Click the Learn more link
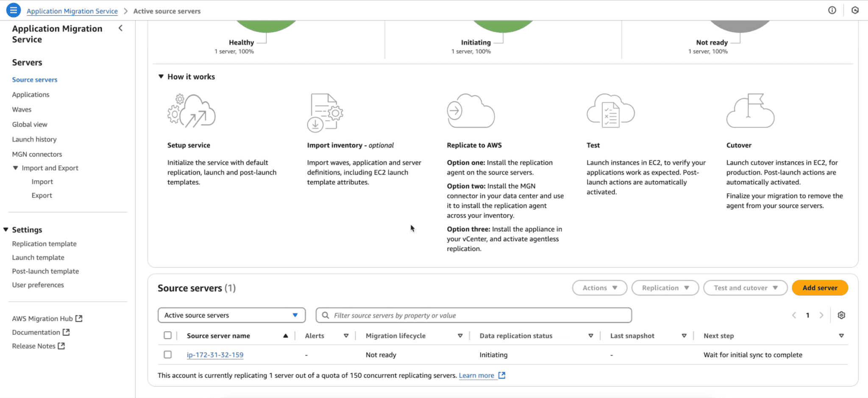 (476, 376)
